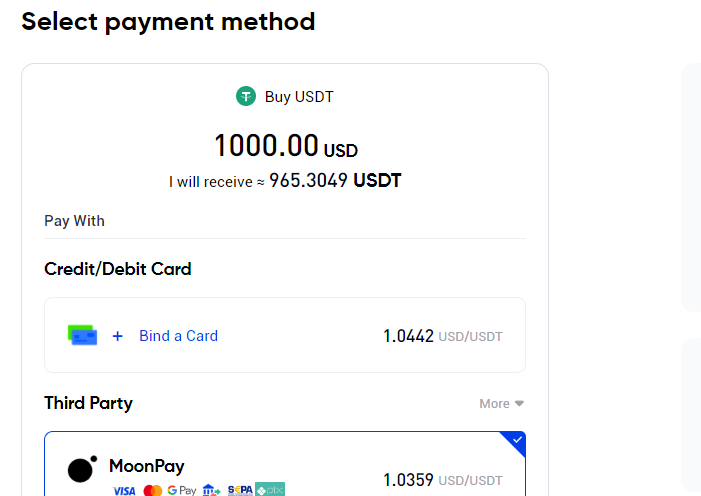Click the VISA logo under MoonPay
The image size is (701, 496).
click(x=124, y=491)
